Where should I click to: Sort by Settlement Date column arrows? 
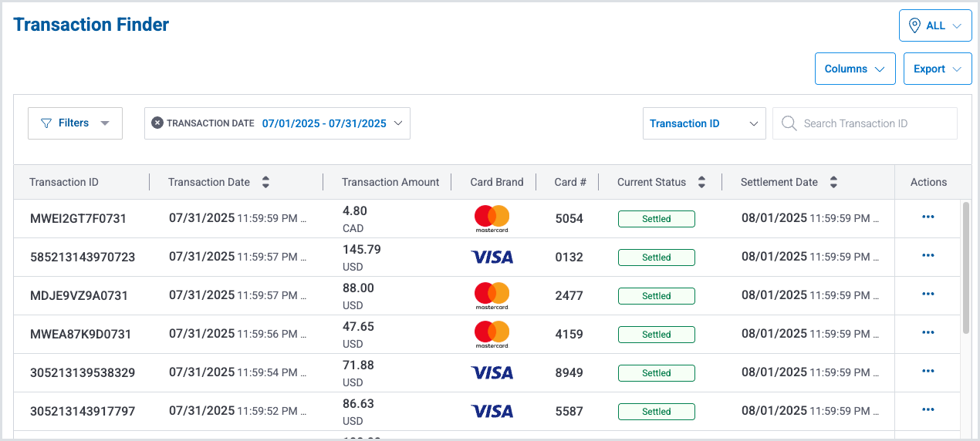point(833,183)
